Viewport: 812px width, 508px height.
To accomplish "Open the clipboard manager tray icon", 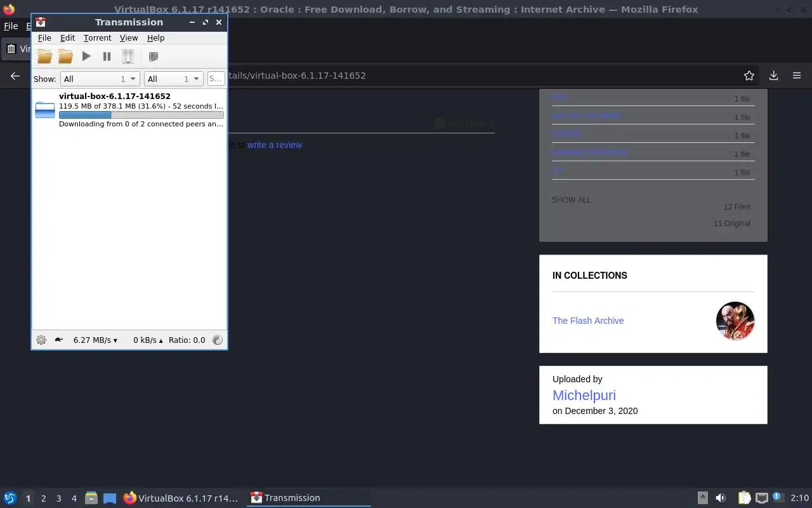I will point(744,498).
